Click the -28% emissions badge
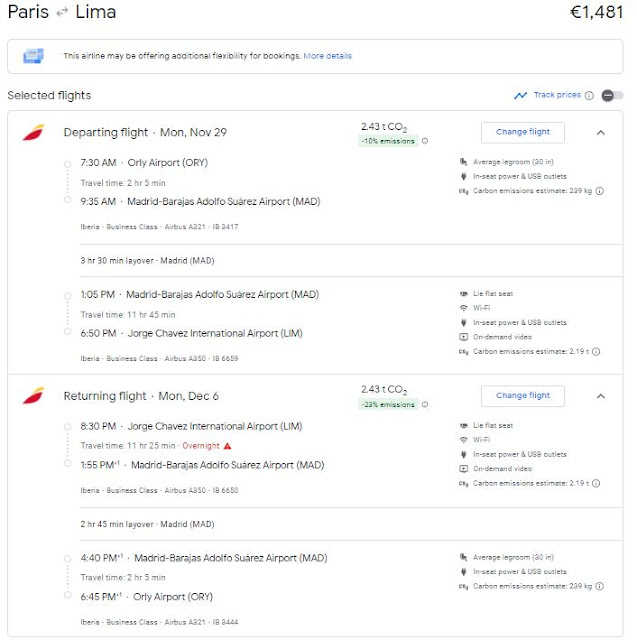Screen dimensions: 637x640 click(389, 404)
